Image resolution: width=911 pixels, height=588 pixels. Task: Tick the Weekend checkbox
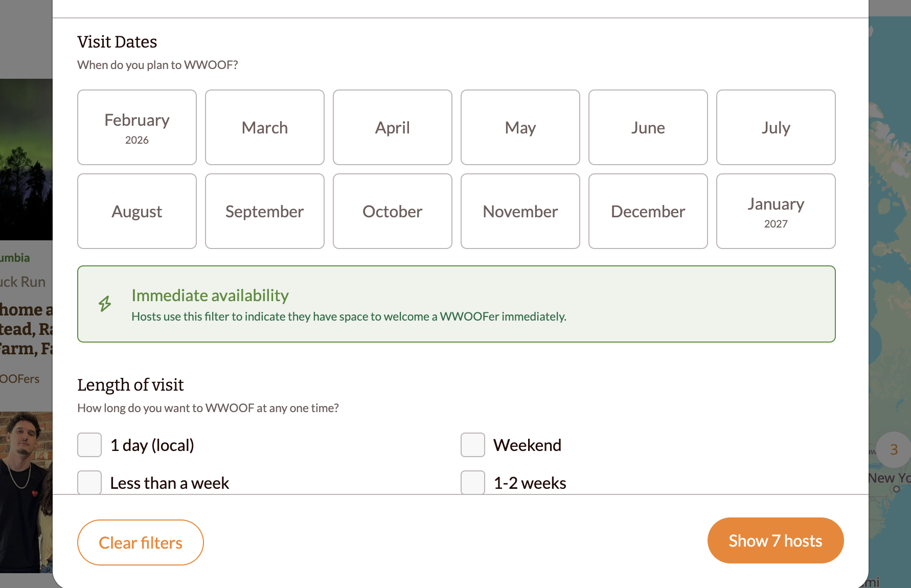[x=473, y=445]
